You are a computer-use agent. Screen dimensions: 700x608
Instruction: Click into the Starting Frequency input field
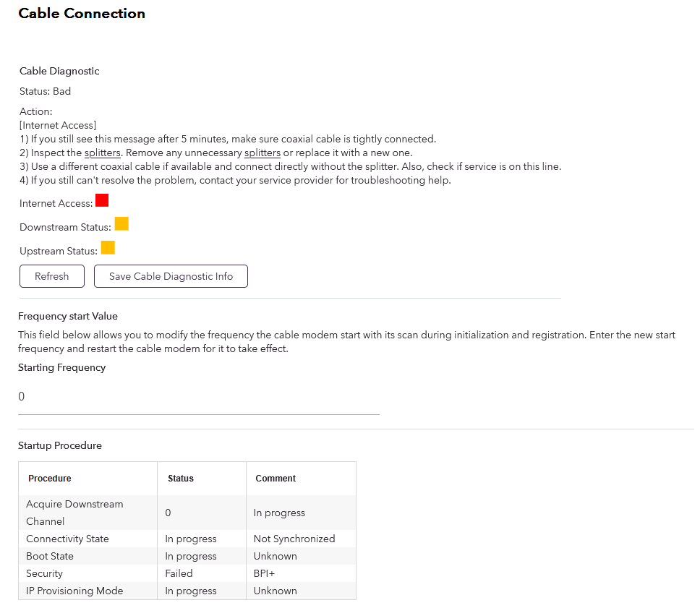[x=198, y=397]
